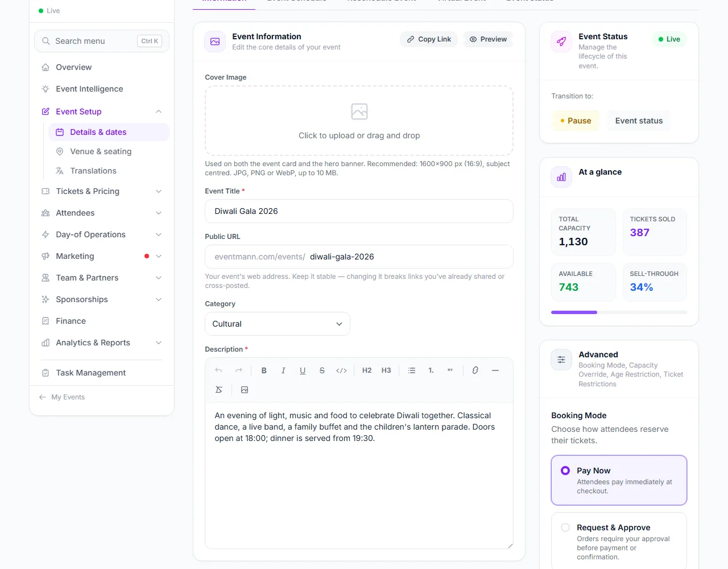This screenshot has width=728, height=569.
Task: Undo the last description edit
Action: click(218, 370)
